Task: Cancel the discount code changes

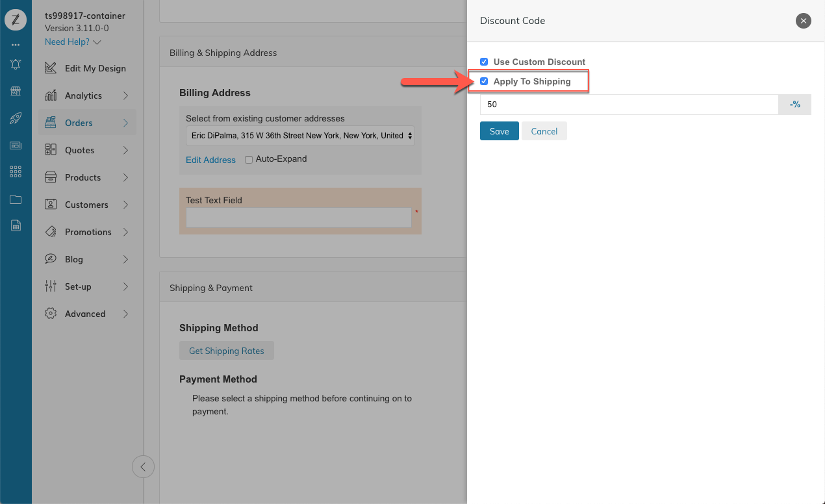Action: pos(544,131)
